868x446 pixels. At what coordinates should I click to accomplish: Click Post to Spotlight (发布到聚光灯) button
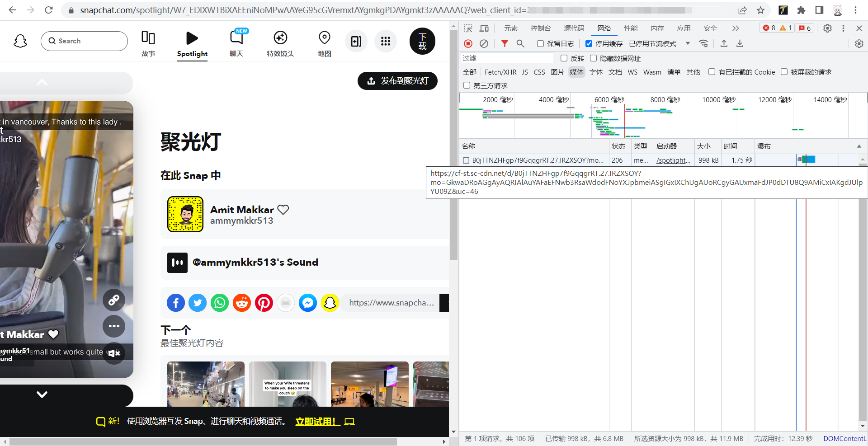click(x=397, y=81)
